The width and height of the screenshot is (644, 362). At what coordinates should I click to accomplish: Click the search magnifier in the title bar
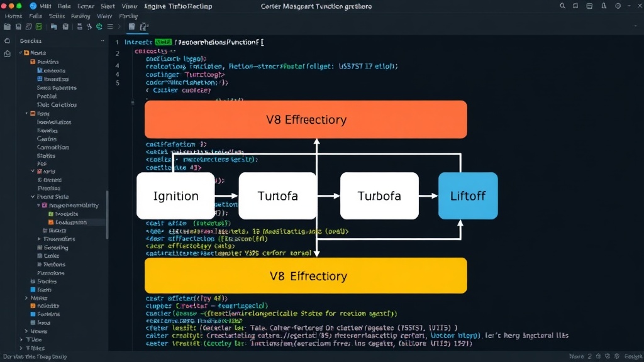[x=562, y=6]
